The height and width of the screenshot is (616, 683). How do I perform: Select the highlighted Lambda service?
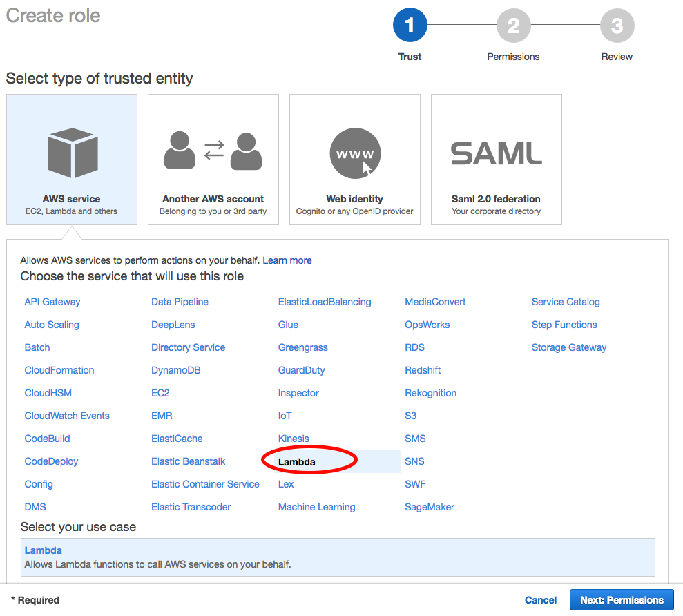tap(297, 462)
